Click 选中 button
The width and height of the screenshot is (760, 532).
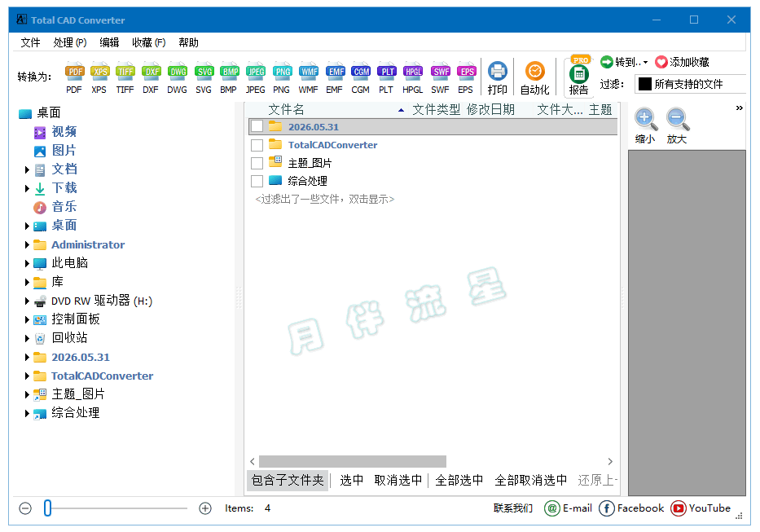(x=351, y=480)
